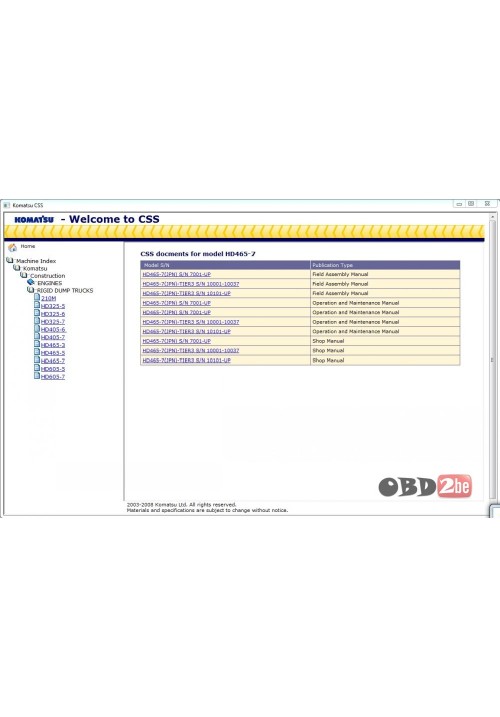Screen dimensions: 500x717
Task: Click the document icon beside HD405-7
Action: [x=37, y=336]
